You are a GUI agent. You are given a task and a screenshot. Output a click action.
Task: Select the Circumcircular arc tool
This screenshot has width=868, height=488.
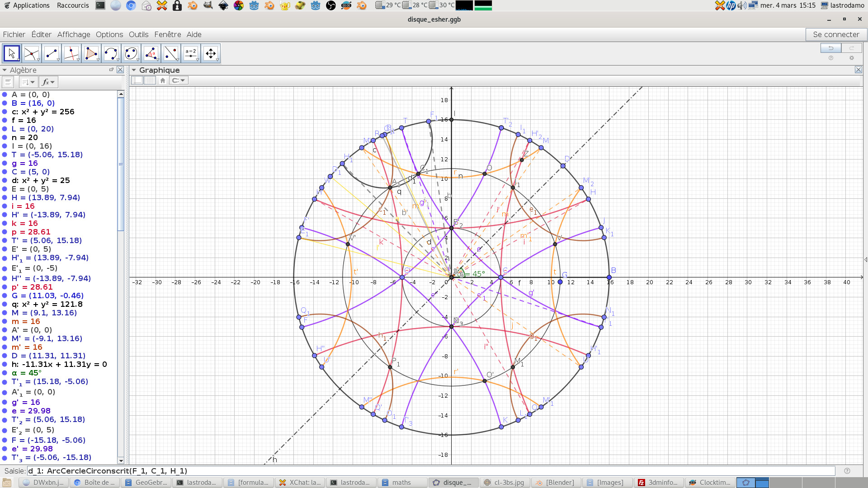coord(111,53)
